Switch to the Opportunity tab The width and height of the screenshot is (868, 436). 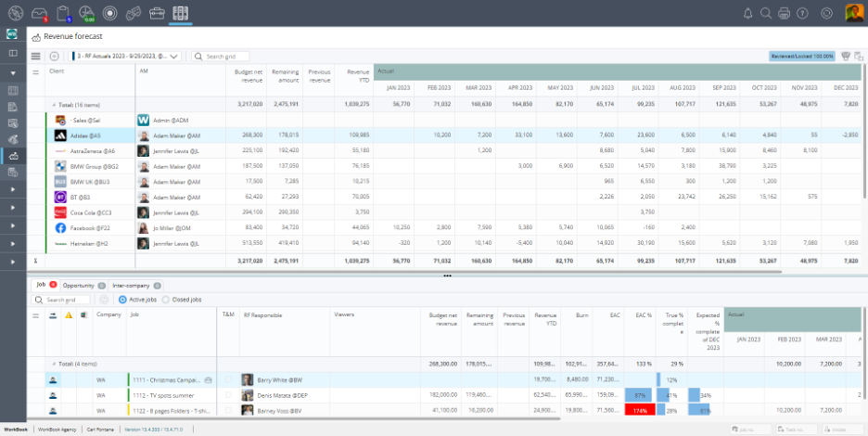[78, 286]
